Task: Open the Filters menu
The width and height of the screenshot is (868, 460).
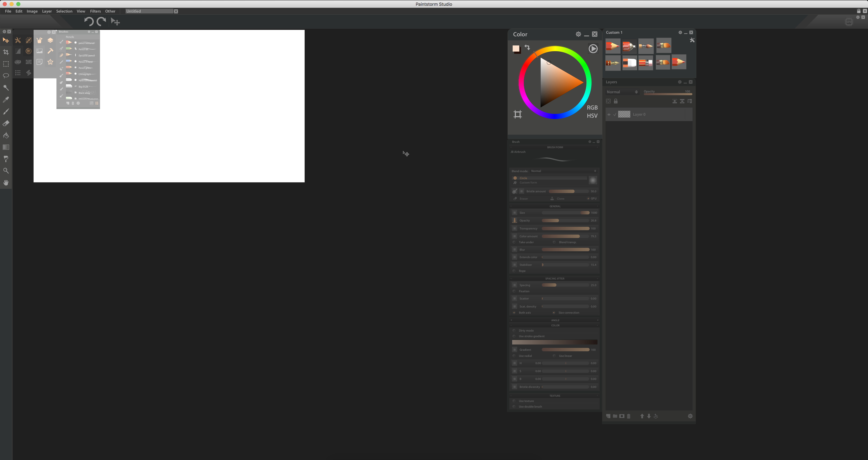Action: [x=95, y=11]
